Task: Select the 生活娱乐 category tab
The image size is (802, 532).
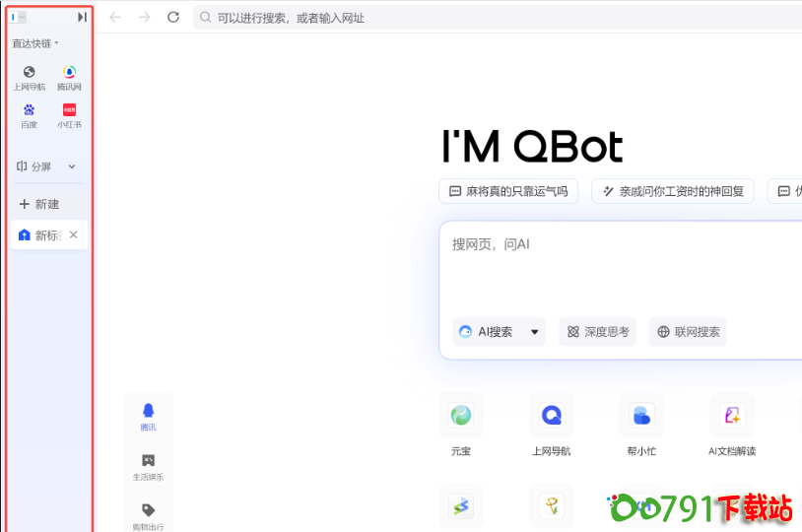Action: tap(148, 466)
